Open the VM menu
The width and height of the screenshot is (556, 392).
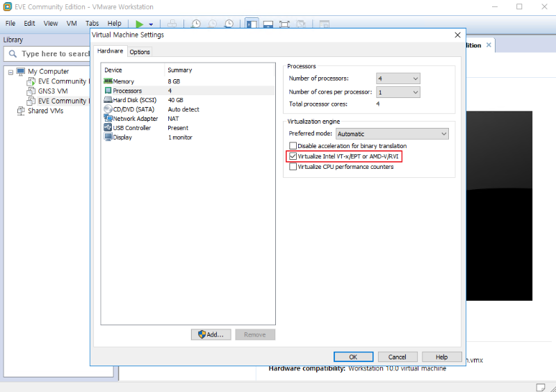point(72,24)
